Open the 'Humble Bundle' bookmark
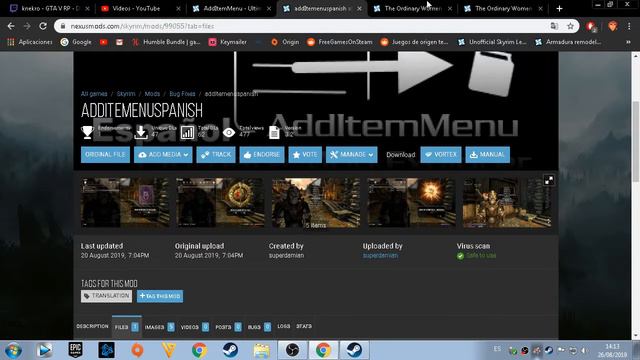The width and height of the screenshot is (640, 360). pyautogui.click(x=166, y=42)
